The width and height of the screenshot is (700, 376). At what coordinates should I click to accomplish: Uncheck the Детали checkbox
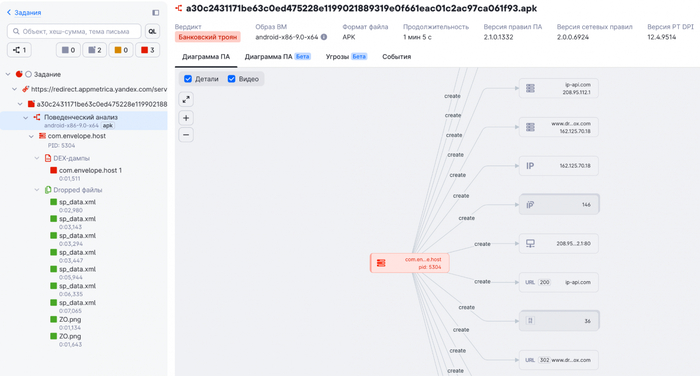pos(188,79)
